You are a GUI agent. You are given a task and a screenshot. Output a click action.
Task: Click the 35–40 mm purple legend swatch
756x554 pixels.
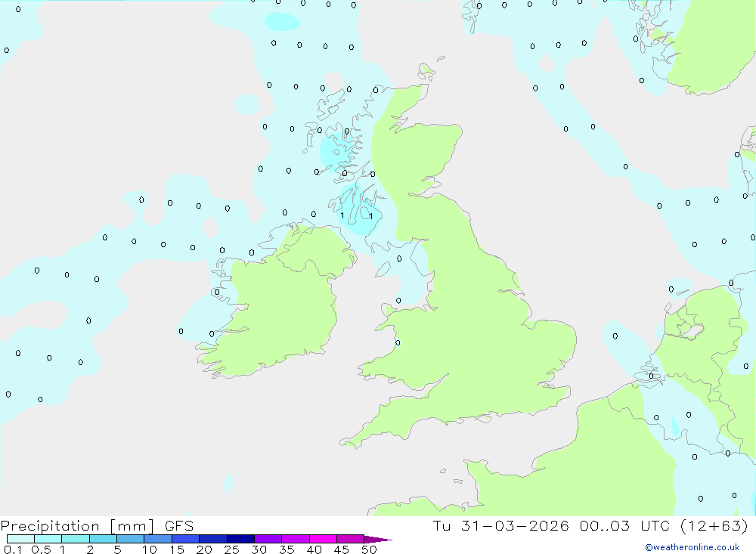pyautogui.click(x=296, y=539)
